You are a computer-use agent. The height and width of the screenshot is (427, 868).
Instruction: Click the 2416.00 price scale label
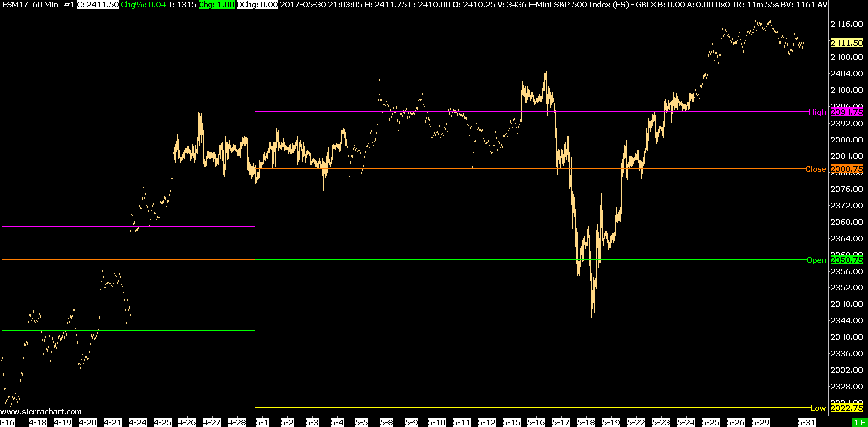(846, 24)
